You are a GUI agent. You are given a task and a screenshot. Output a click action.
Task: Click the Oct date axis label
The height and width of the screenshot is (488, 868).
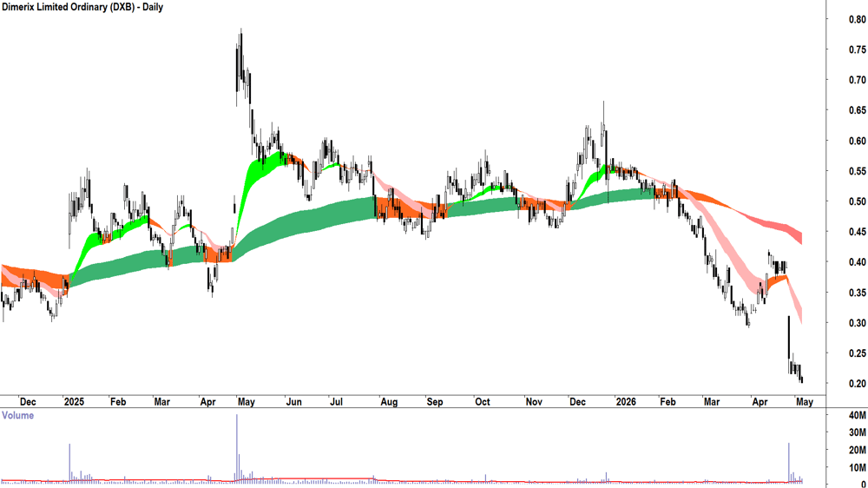(x=482, y=401)
